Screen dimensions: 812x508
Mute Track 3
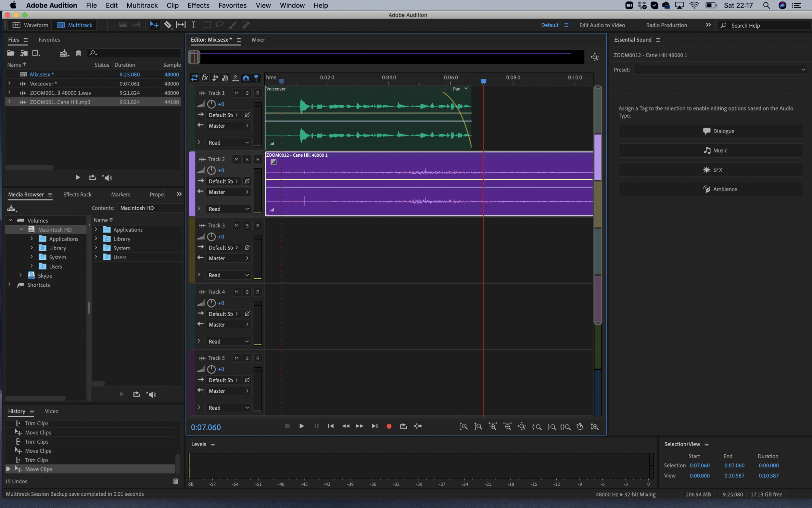pyautogui.click(x=236, y=226)
